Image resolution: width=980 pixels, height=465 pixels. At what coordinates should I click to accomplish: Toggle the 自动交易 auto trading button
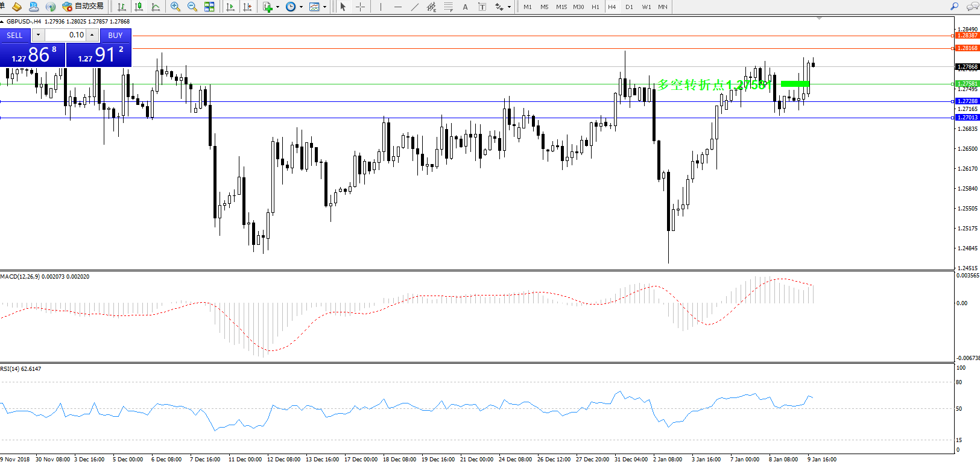[83, 6]
